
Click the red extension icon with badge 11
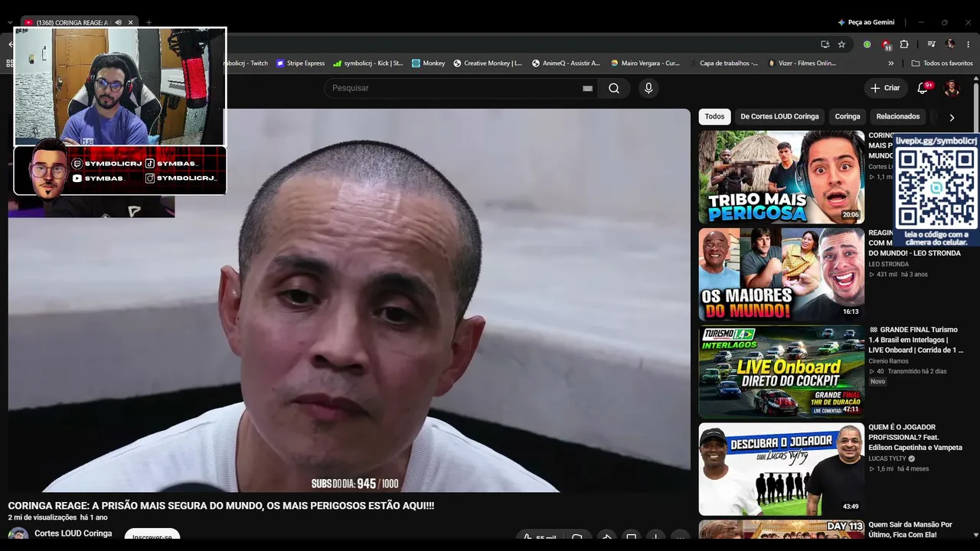886,44
